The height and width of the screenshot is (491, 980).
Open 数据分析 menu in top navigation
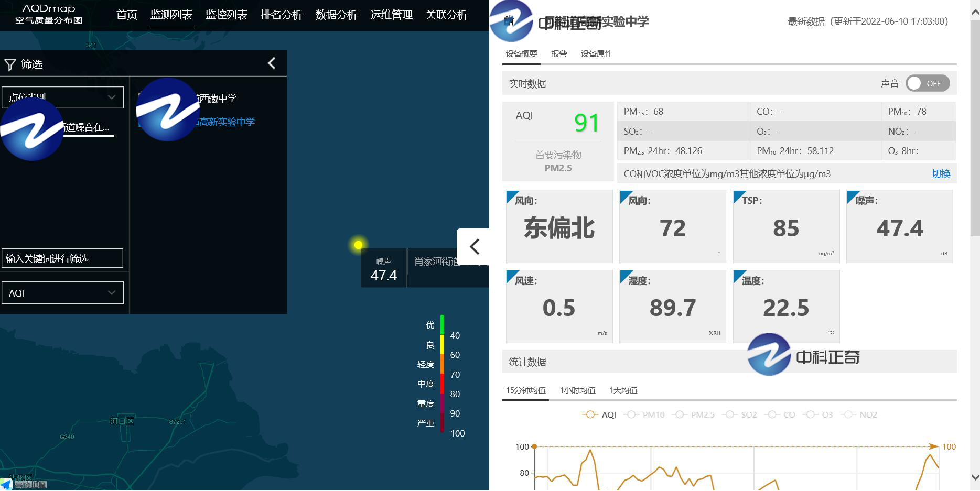pyautogui.click(x=336, y=15)
